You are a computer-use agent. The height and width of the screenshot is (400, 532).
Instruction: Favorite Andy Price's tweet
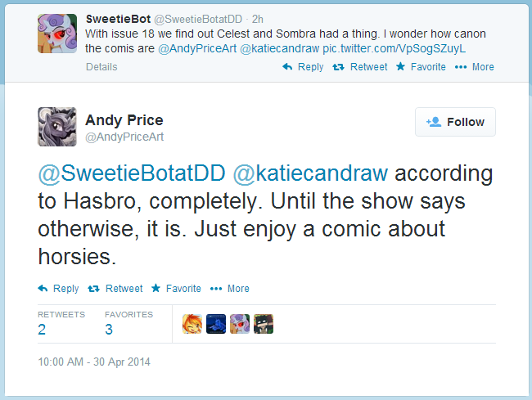click(x=177, y=288)
